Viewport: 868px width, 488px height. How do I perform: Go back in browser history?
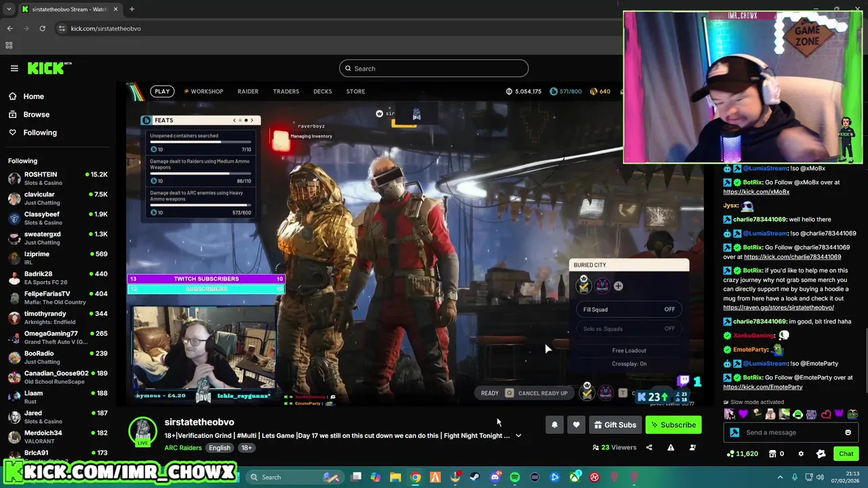click(10, 28)
